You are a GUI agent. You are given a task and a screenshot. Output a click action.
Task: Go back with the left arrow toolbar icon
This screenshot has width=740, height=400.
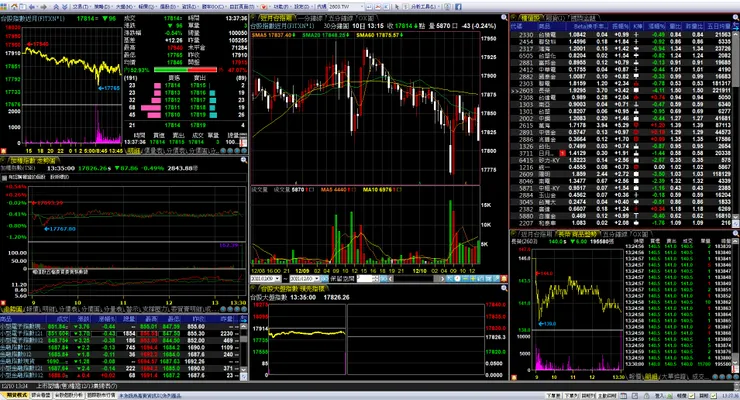[32, 7]
